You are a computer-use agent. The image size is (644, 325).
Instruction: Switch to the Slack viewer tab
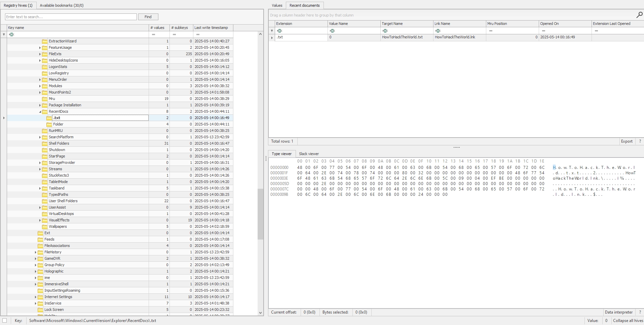(309, 154)
